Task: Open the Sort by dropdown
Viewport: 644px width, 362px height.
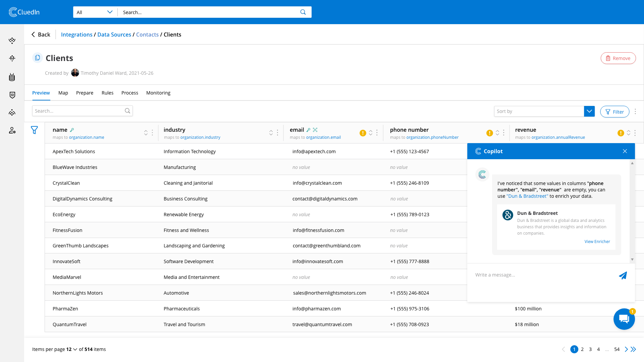Action: click(589, 111)
